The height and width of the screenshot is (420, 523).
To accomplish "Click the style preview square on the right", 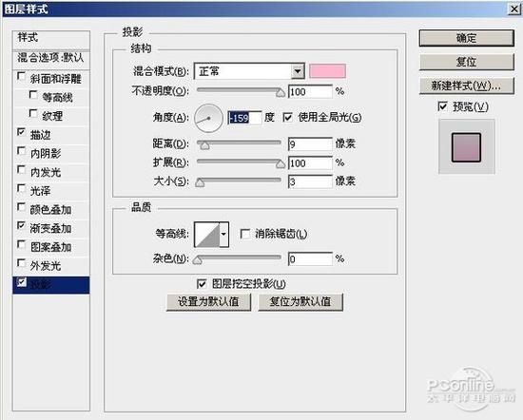I will tap(466, 147).
